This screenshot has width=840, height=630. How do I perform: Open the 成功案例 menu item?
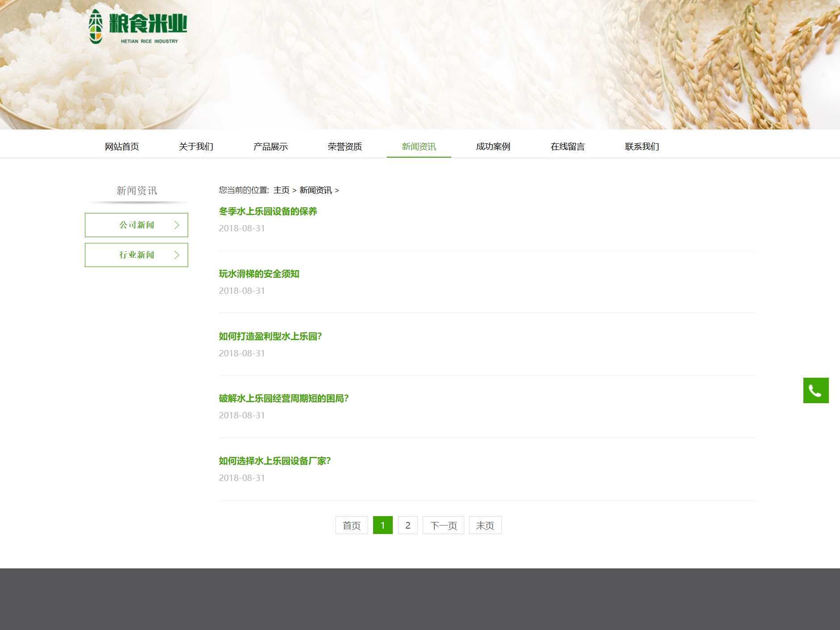point(493,146)
